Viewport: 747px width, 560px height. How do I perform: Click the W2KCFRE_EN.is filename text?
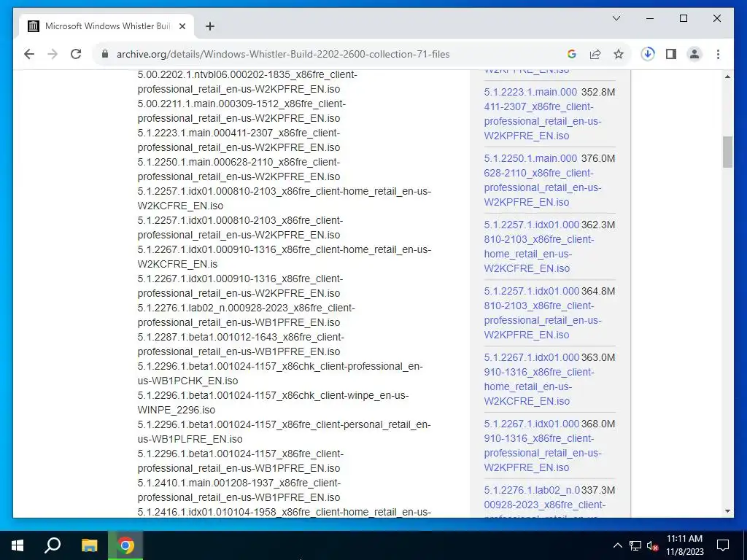point(178,264)
